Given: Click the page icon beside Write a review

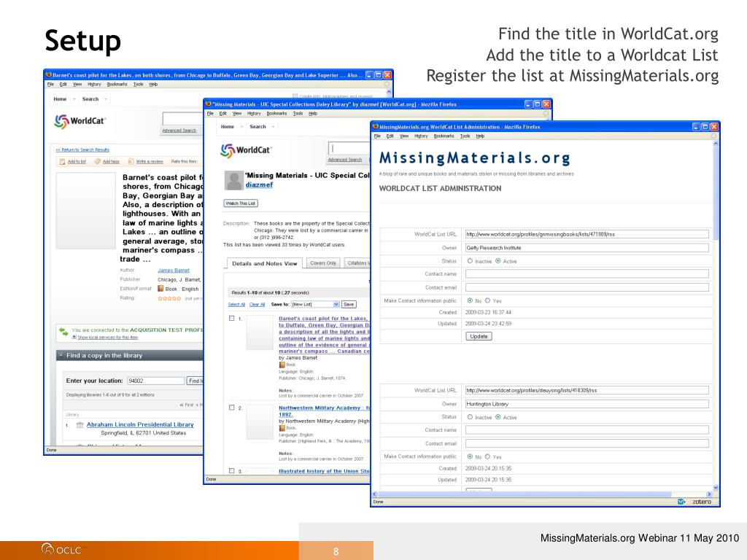Looking at the screenshot, I should click(x=131, y=162).
